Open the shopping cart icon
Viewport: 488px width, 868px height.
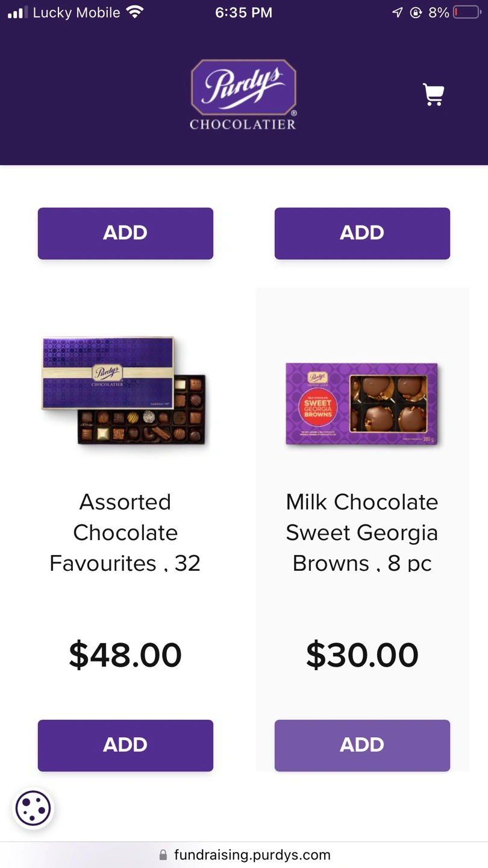(x=434, y=95)
